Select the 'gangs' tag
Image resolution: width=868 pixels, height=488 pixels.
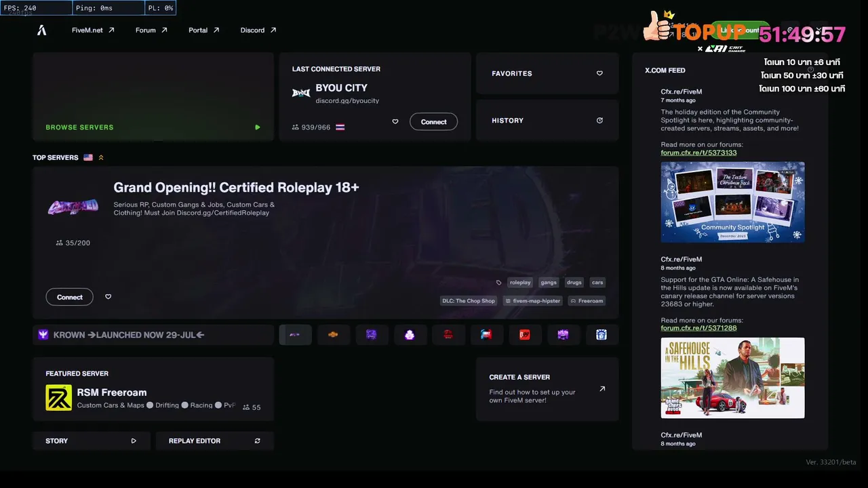549,283
